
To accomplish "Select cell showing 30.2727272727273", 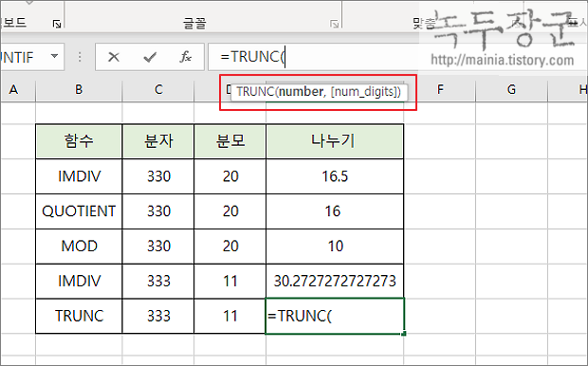I will point(335,281).
